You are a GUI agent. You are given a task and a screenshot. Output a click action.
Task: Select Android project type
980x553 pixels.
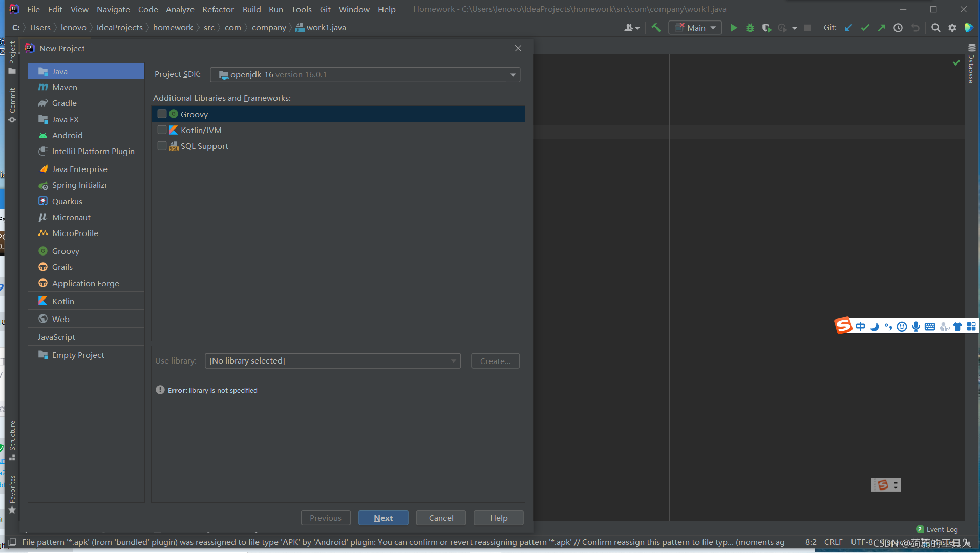tap(86, 135)
